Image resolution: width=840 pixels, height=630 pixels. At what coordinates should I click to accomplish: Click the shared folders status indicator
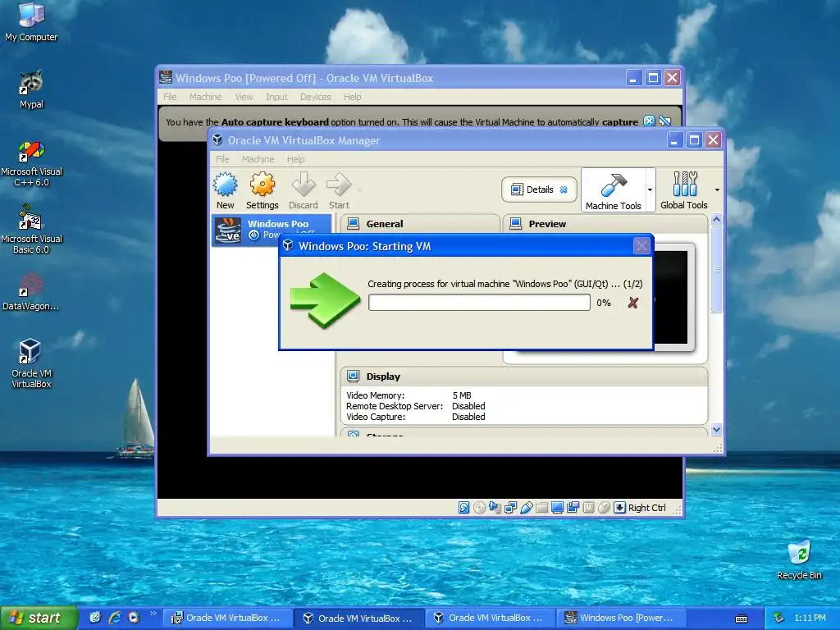(541, 507)
